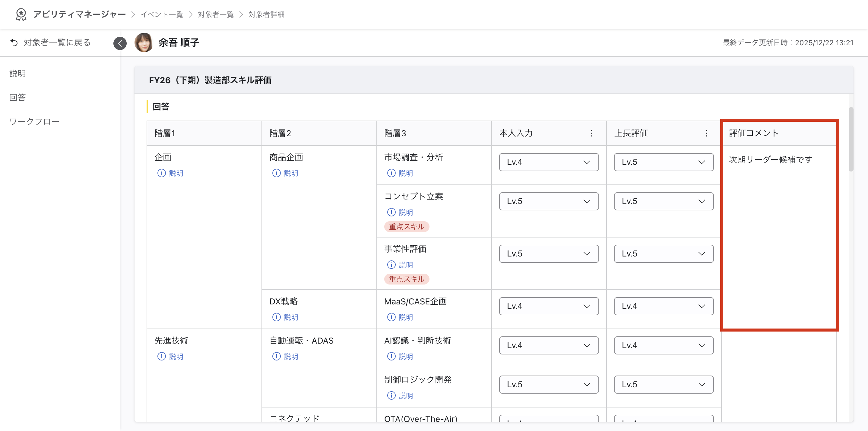Click the info icon under DX戦略
This screenshot has width=868, height=431.
pyautogui.click(x=276, y=317)
